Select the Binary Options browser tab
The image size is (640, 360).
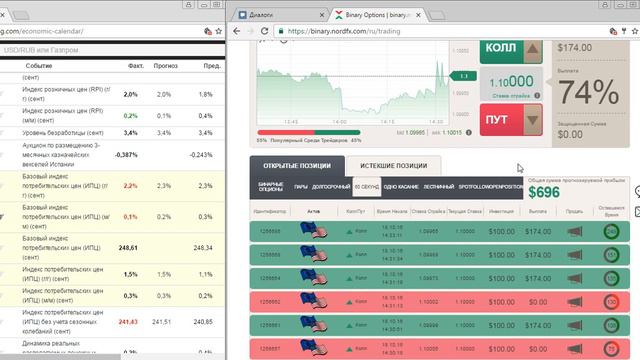[x=378, y=15]
